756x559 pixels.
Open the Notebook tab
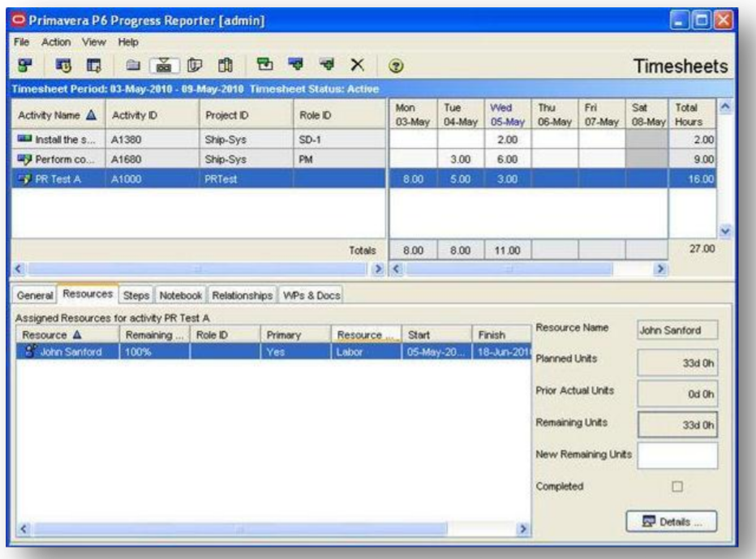(180, 295)
